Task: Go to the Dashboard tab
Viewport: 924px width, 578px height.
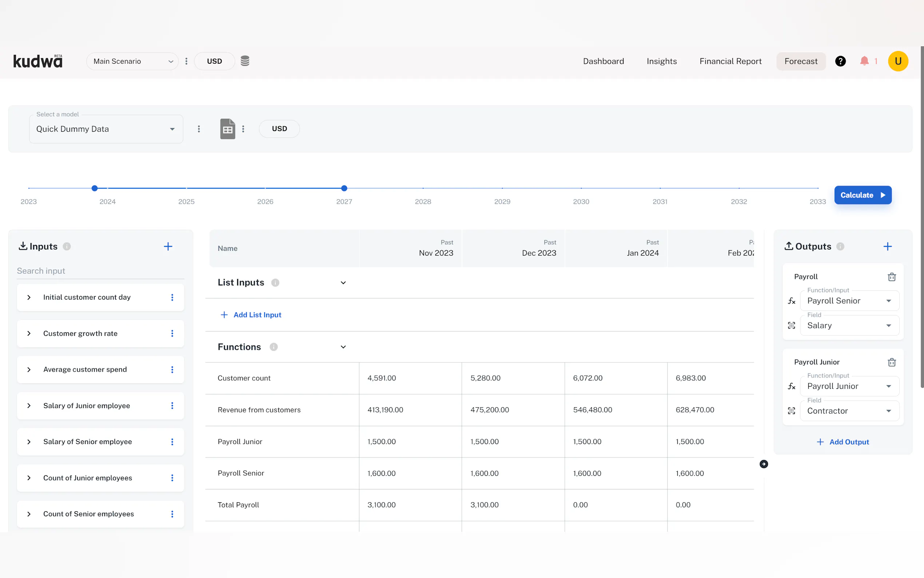Action: tap(603, 61)
